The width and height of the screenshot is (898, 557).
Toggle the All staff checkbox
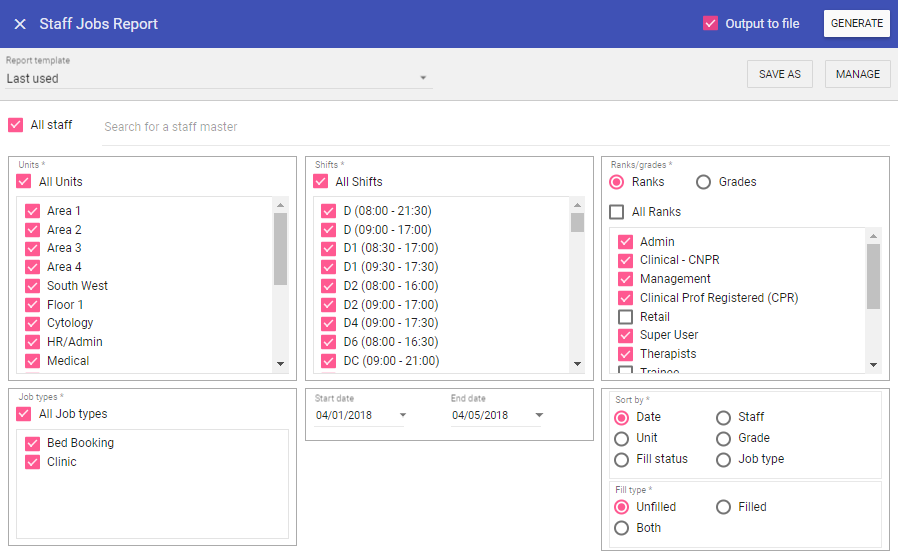tap(16, 125)
